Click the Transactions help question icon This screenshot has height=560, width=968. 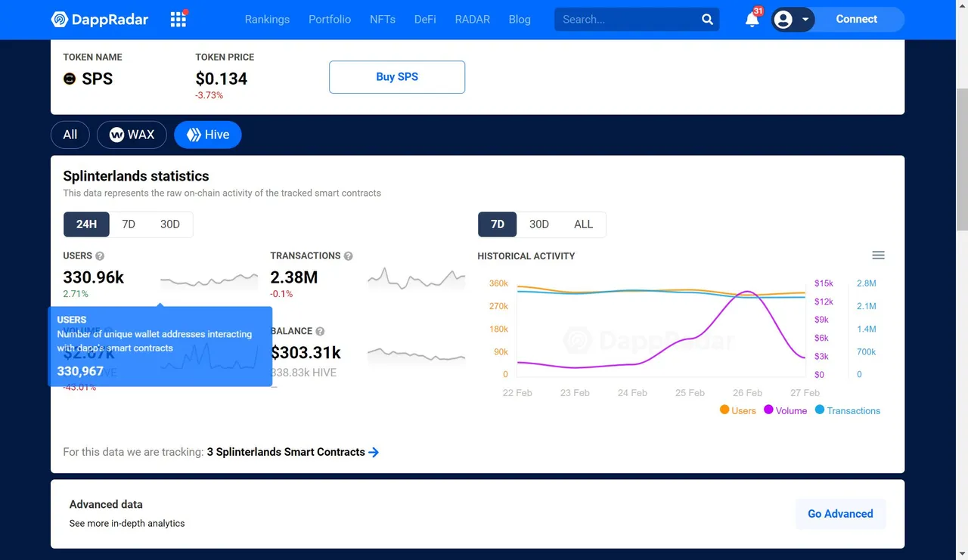(x=349, y=256)
